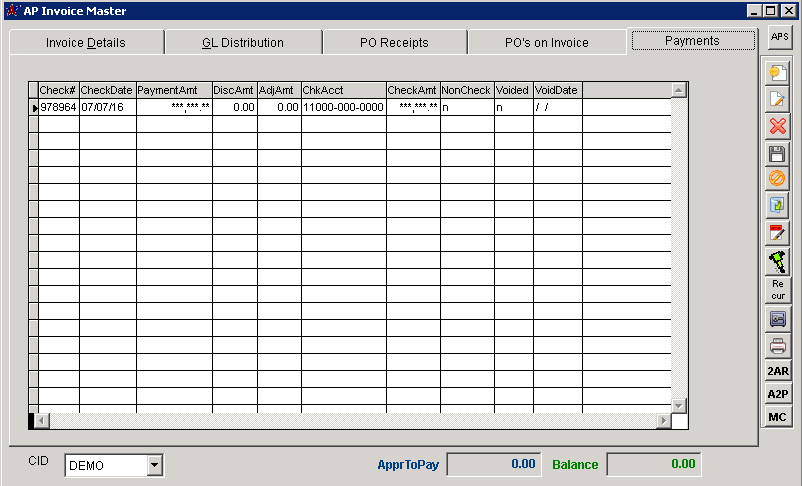Screen dimensions: 802x486
Task: Select the check 978964 row cell
Action: pos(58,107)
